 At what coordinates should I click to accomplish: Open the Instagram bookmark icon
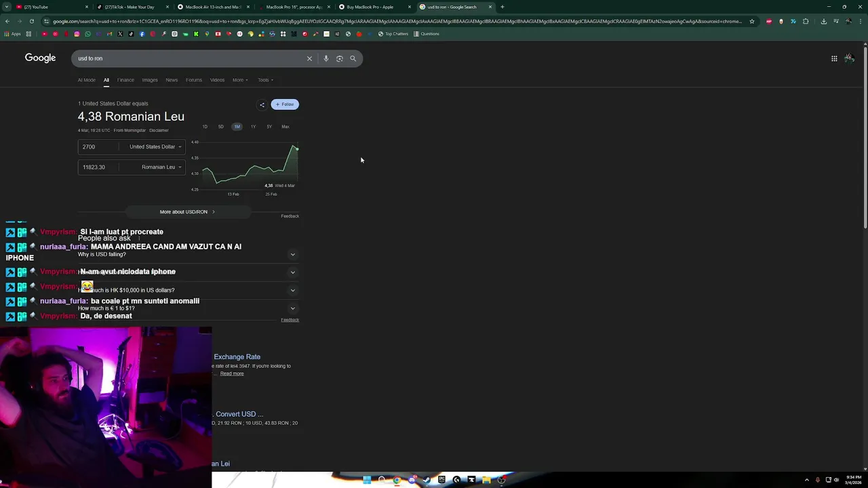point(77,34)
